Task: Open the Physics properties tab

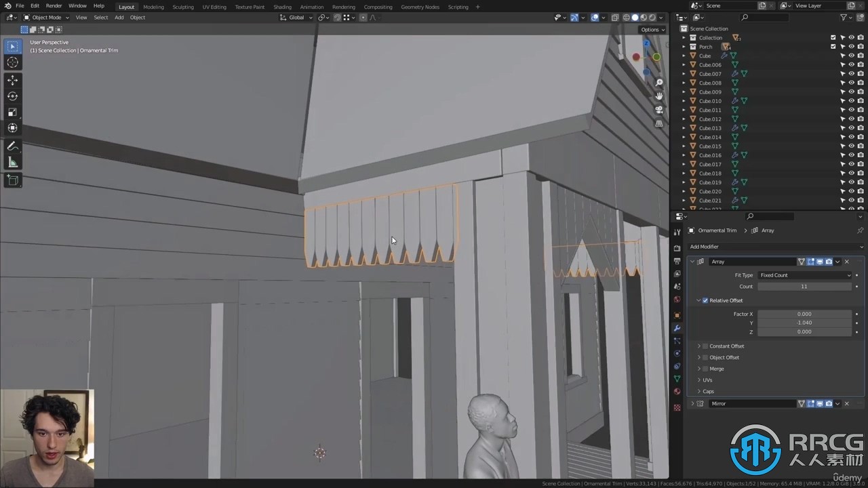Action: coord(677,353)
